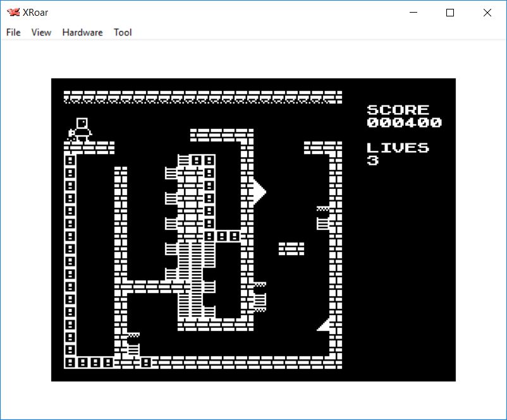507x420 pixels.
Task: Click the XRoar window title text
Action: 37,13
